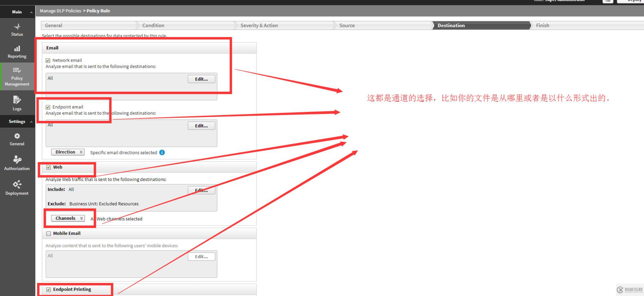Open the Direction dropdown
Viewport: 644px width, 296px height.
click(68, 152)
